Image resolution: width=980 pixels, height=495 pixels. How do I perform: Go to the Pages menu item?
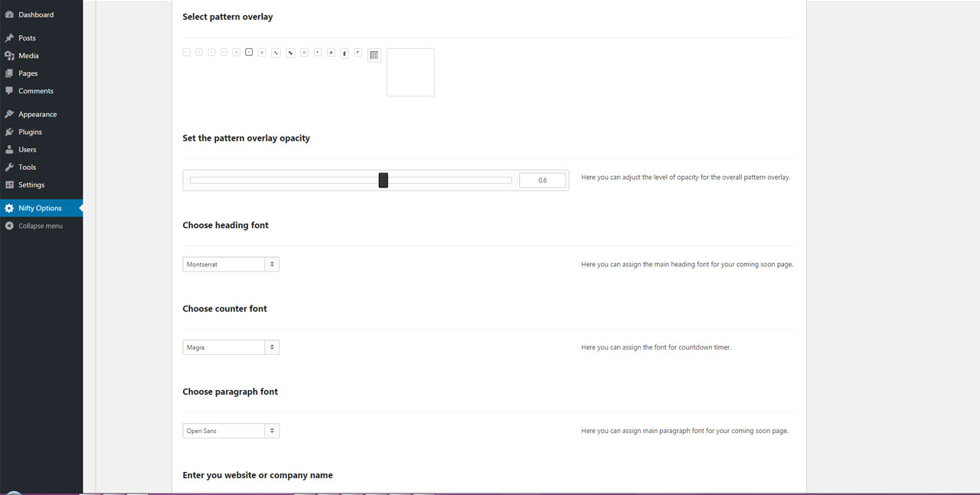[x=28, y=73]
